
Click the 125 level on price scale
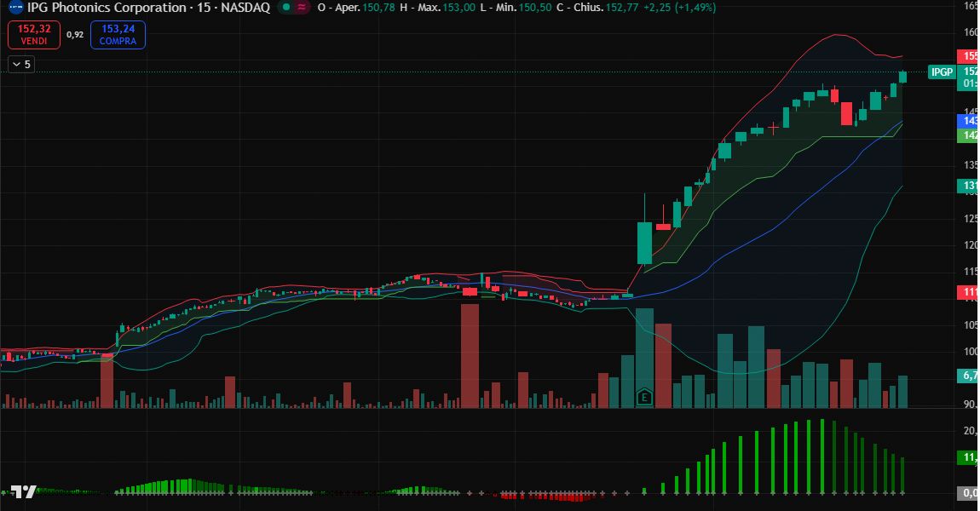pyautogui.click(x=970, y=219)
